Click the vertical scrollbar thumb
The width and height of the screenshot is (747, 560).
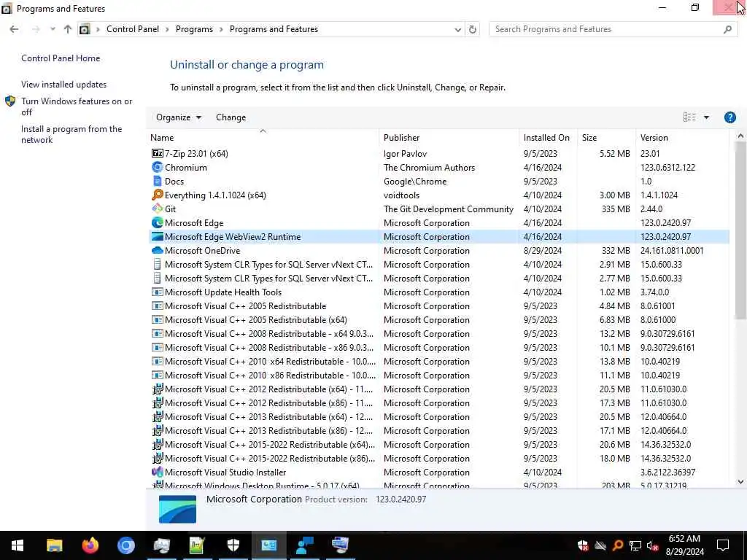(740, 230)
